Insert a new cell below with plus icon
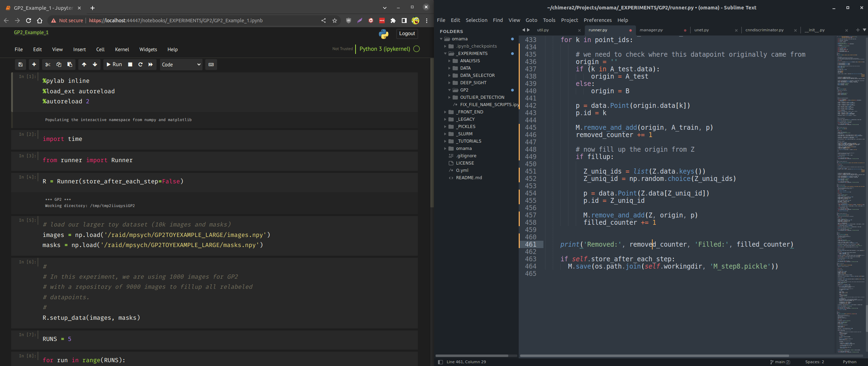868x366 pixels. pos(34,64)
